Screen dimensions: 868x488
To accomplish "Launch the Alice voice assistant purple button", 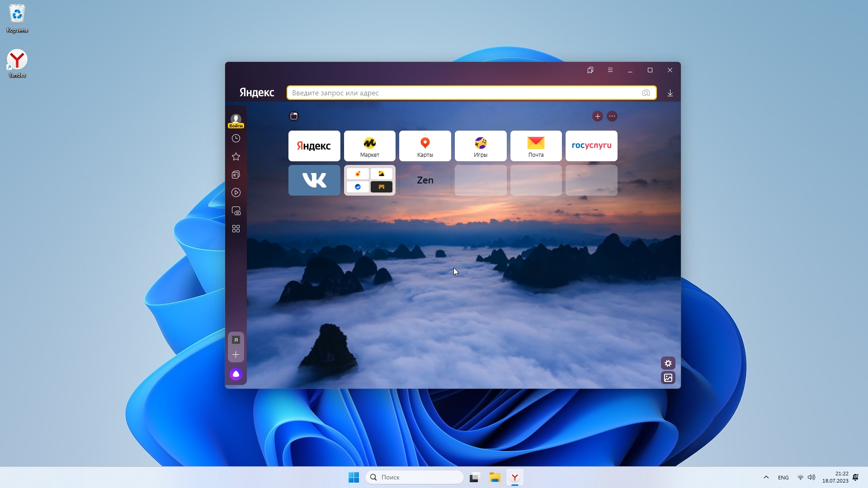I will click(236, 374).
